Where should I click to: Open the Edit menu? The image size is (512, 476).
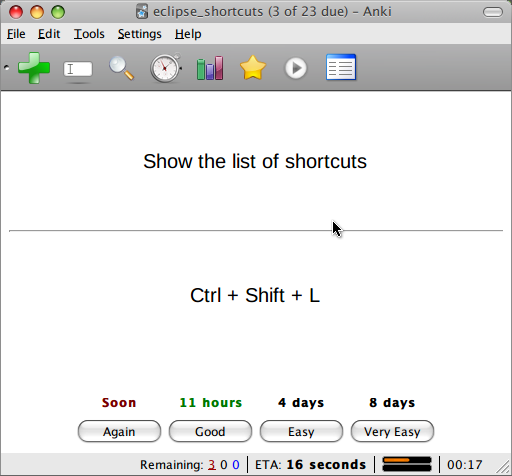pyautogui.click(x=49, y=34)
